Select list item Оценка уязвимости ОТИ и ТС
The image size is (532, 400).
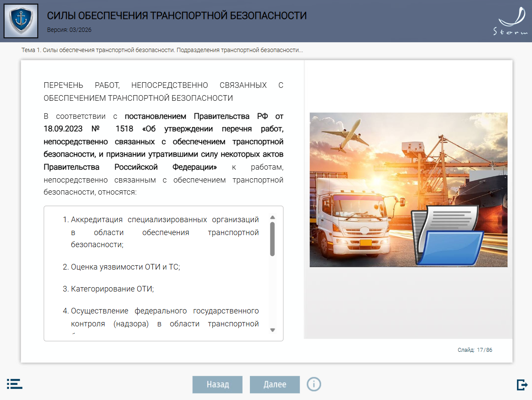point(125,267)
